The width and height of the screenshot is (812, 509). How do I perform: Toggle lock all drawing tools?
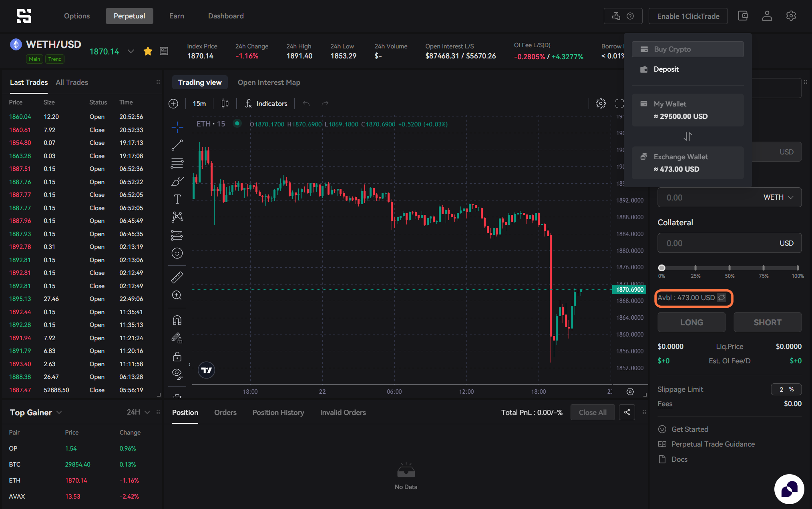pyautogui.click(x=177, y=357)
